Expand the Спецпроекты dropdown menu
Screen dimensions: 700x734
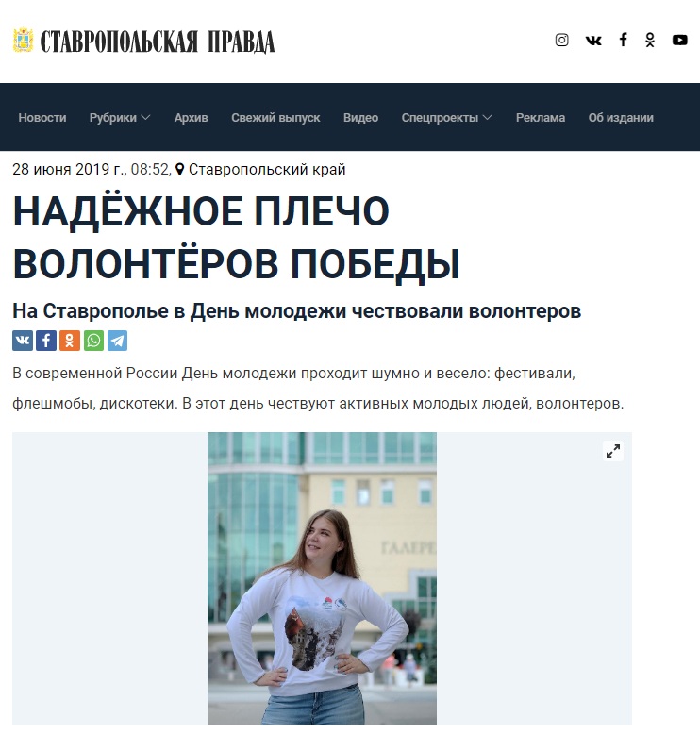(446, 118)
